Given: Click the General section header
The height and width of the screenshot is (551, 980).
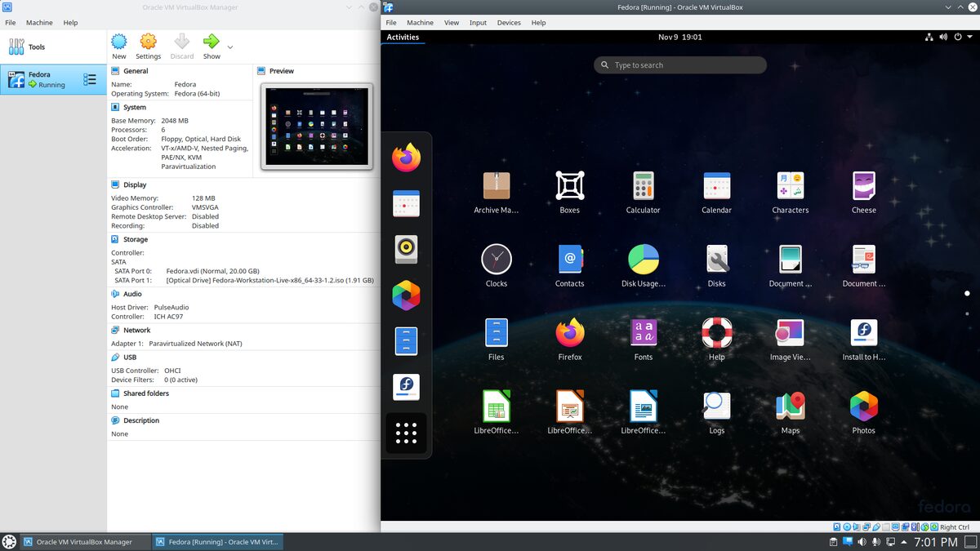Looking at the screenshot, I should point(136,71).
